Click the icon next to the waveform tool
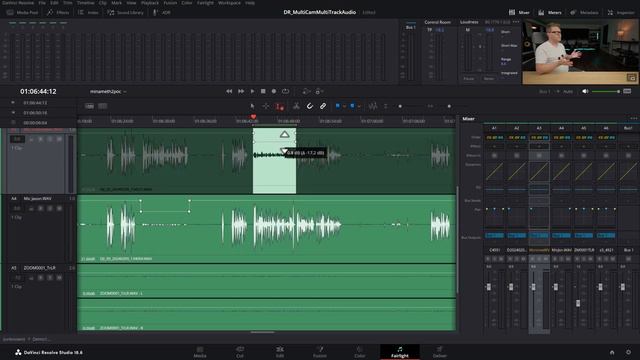The width and height of the screenshot is (640, 360). pos(386,106)
